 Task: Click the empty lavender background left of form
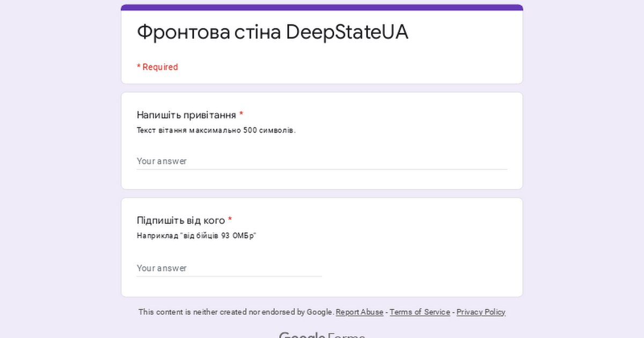pos(59,161)
